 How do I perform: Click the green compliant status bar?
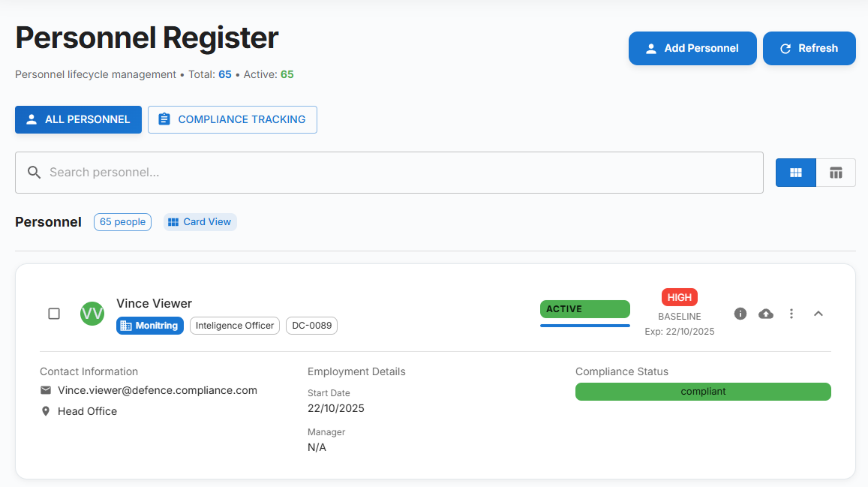(x=703, y=392)
